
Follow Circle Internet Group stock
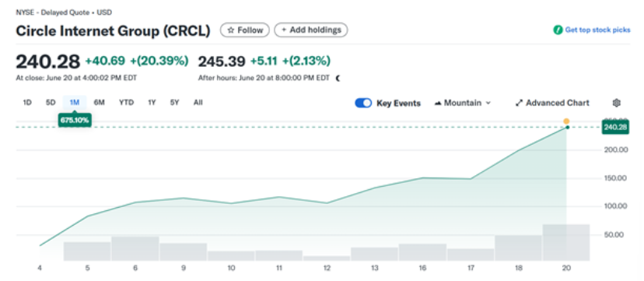(245, 30)
